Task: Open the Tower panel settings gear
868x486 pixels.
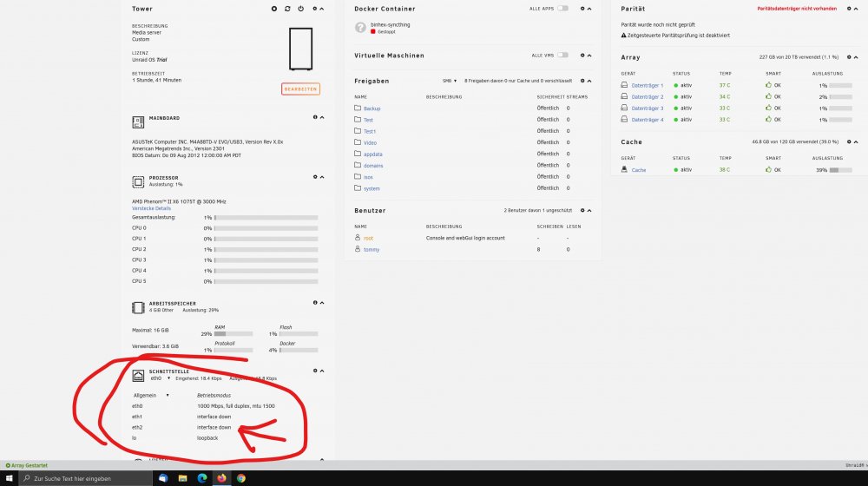Action: (315, 9)
